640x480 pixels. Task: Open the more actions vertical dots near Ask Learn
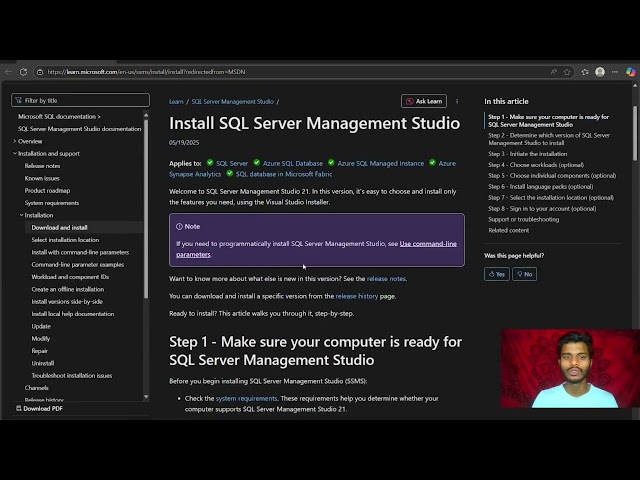pyautogui.click(x=457, y=101)
